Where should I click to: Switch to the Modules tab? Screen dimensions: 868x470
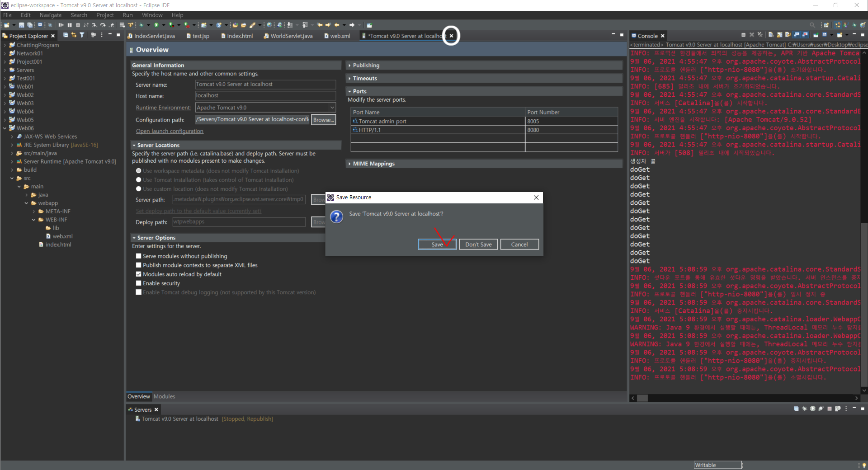pyautogui.click(x=164, y=396)
